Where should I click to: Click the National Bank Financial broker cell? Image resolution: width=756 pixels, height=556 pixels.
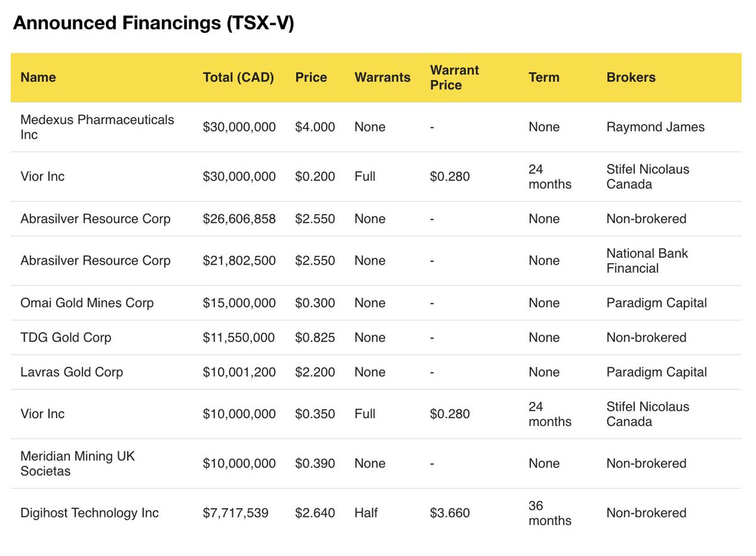tap(647, 261)
